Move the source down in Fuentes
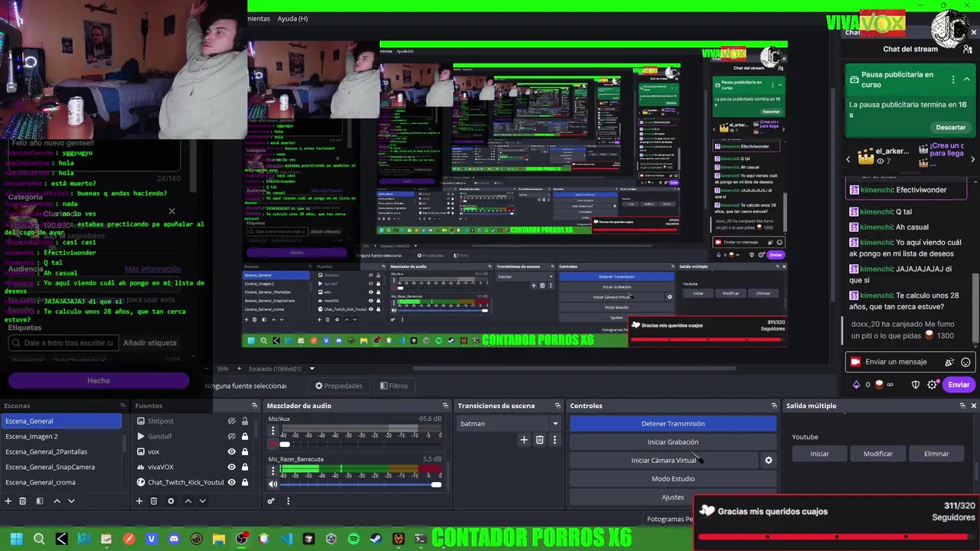Screen dimensions: 980x551 (202, 500)
